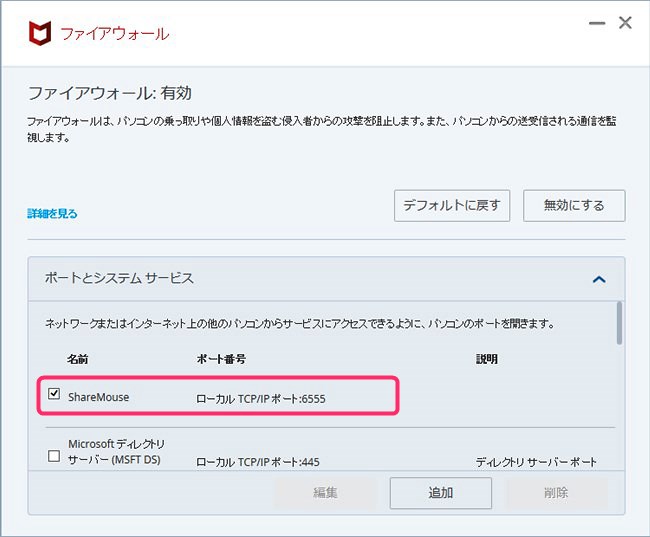The height and width of the screenshot is (537, 650).
Task: Click the ディレクトリ サーバー ポート description
Action: [x=536, y=462]
